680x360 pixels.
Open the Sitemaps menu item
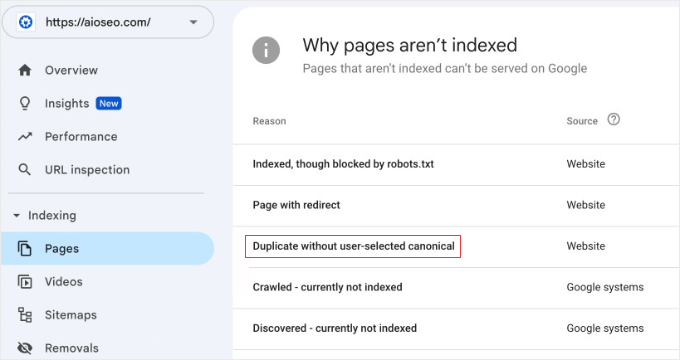(x=71, y=315)
